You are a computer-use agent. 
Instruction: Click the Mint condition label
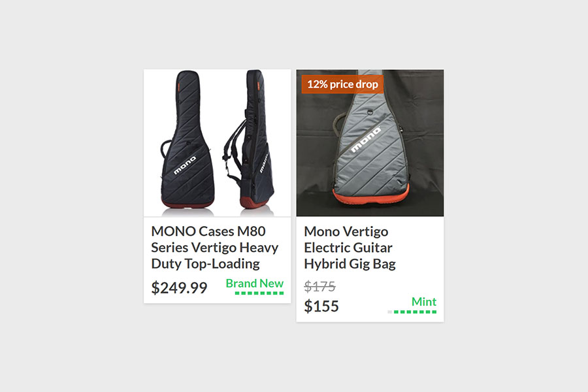pyautogui.click(x=424, y=302)
